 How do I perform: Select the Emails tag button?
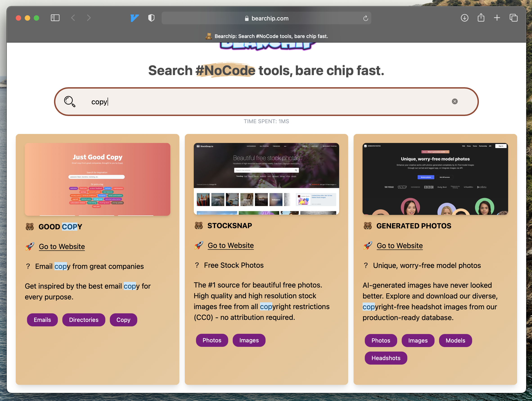tap(42, 320)
